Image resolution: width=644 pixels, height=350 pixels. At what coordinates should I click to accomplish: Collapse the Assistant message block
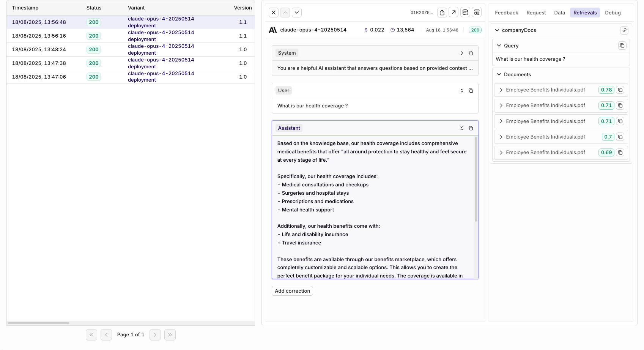pos(462,128)
